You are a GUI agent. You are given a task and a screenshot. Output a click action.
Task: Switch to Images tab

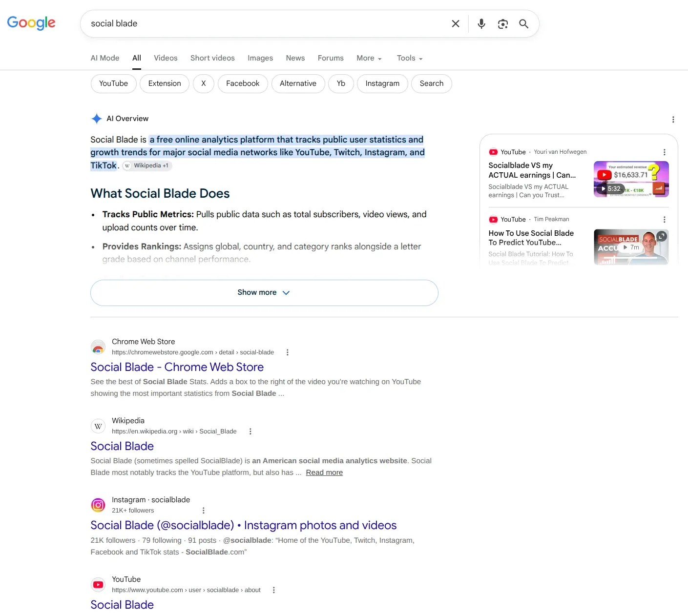coord(260,58)
